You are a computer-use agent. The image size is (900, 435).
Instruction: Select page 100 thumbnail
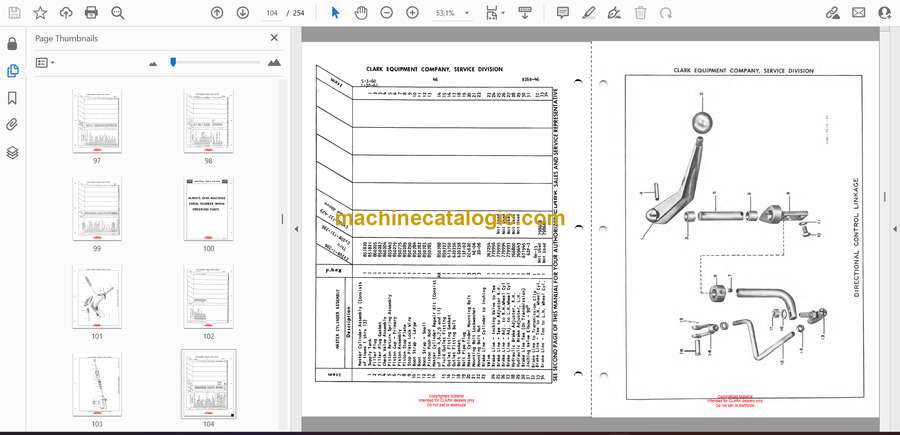(208, 209)
